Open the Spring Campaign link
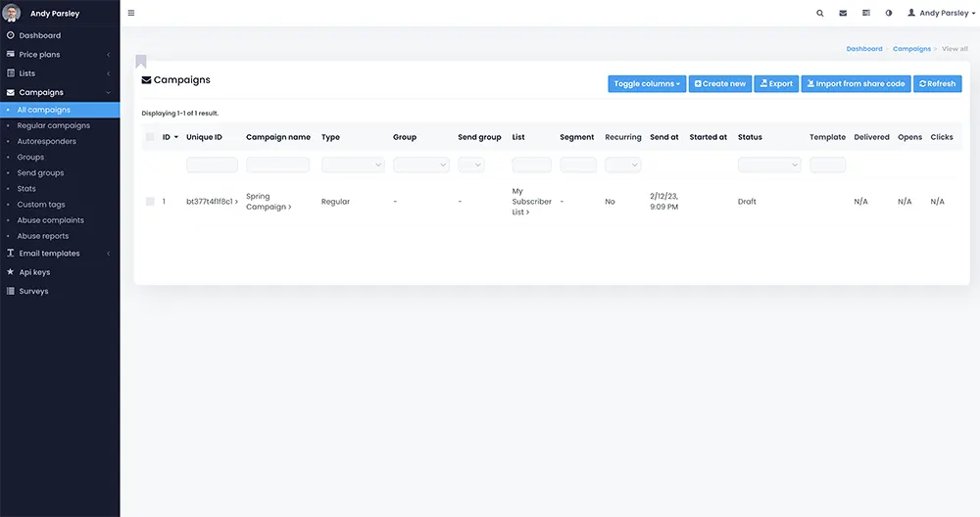The image size is (980, 517). click(x=269, y=201)
